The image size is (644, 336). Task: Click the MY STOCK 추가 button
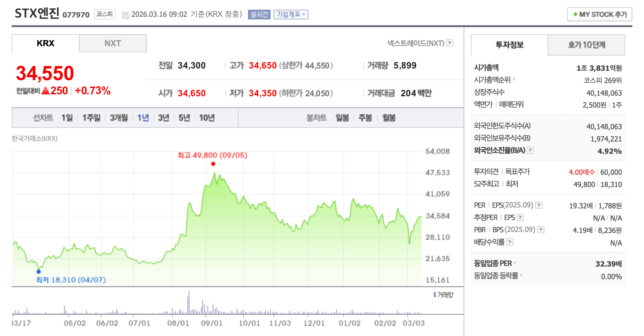(600, 15)
